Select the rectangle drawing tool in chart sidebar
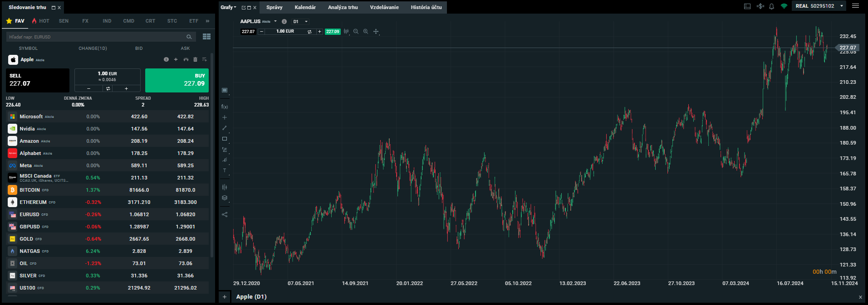 tap(225, 139)
